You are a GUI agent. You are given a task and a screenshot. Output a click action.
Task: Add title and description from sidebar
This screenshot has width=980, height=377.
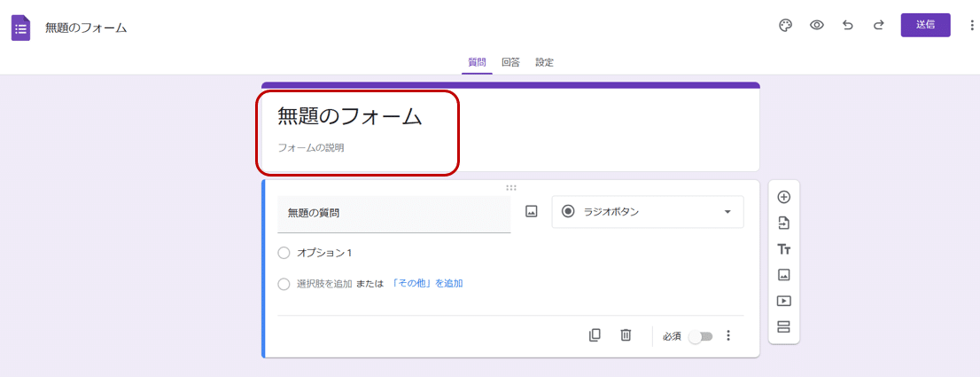coord(783,249)
